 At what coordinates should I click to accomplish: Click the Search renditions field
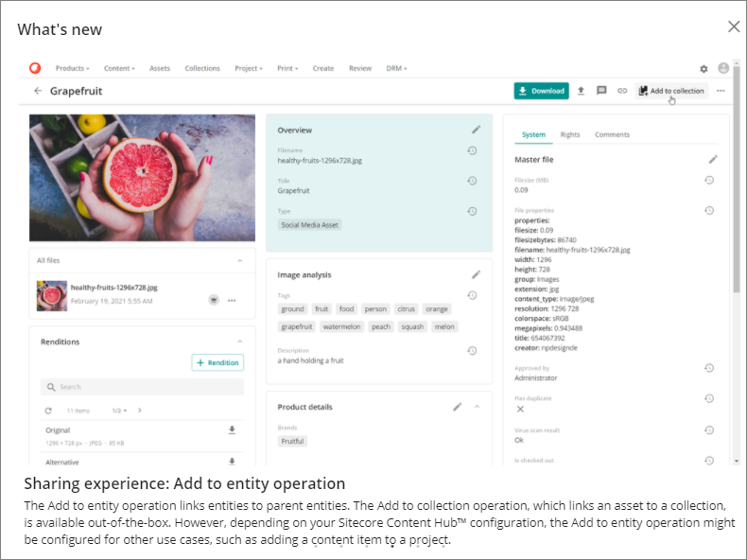pos(142,387)
